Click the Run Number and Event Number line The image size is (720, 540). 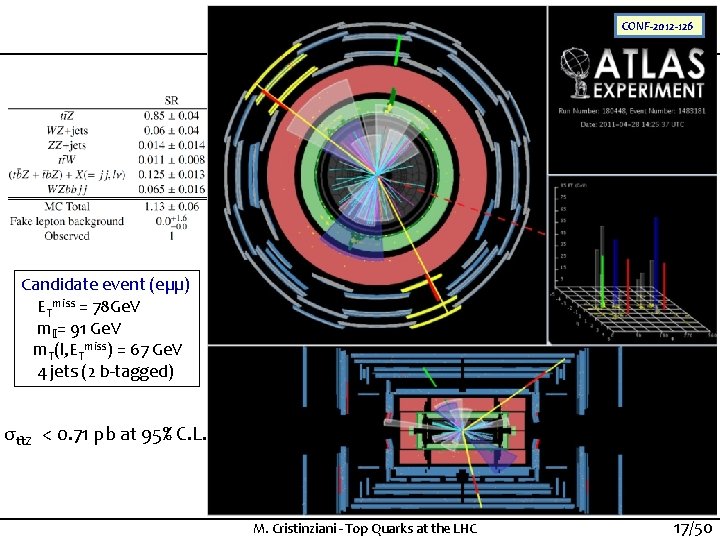[632, 111]
